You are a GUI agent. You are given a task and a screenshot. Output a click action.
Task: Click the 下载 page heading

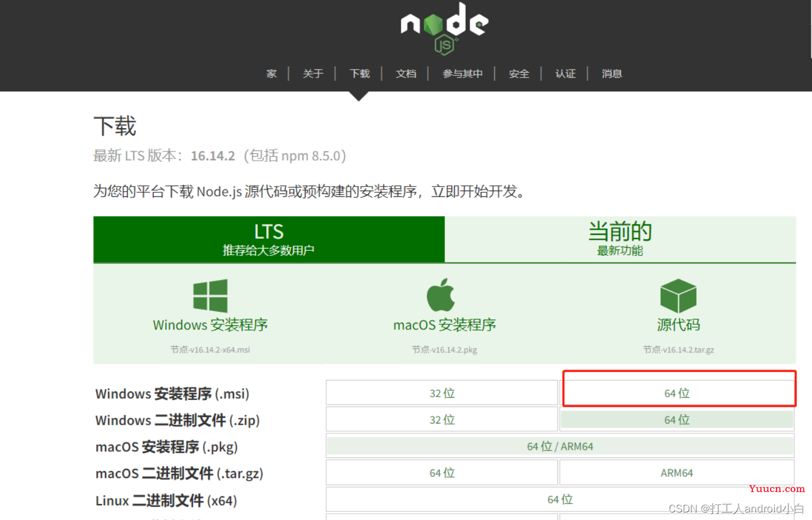coord(115,126)
